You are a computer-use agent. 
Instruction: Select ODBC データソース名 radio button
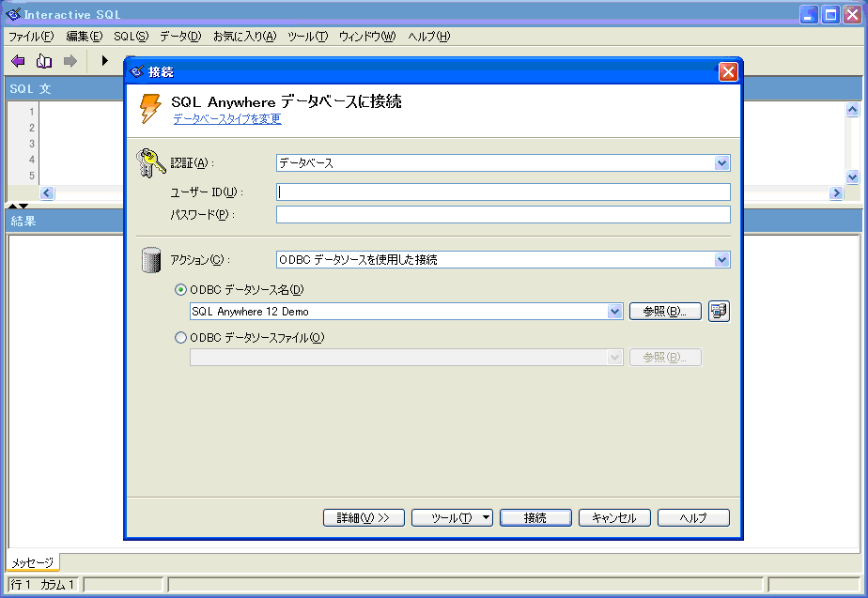[181, 290]
